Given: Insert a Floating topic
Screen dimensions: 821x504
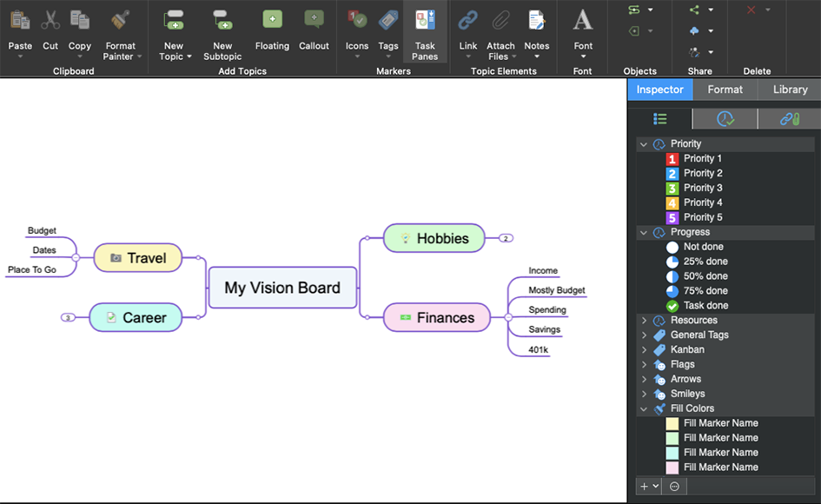Looking at the screenshot, I should [272, 20].
